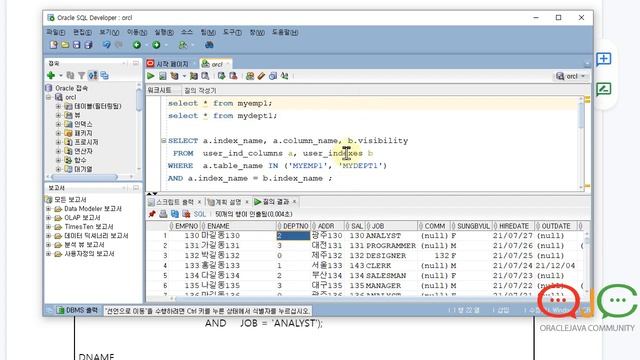Click the Unshared SQL Worksheet icon

tap(250, 76)
